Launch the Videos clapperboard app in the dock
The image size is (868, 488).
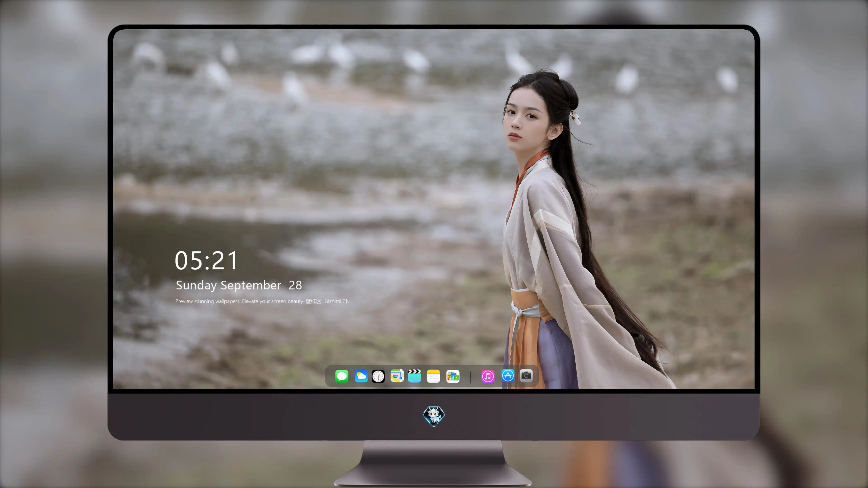coord(415,376)
